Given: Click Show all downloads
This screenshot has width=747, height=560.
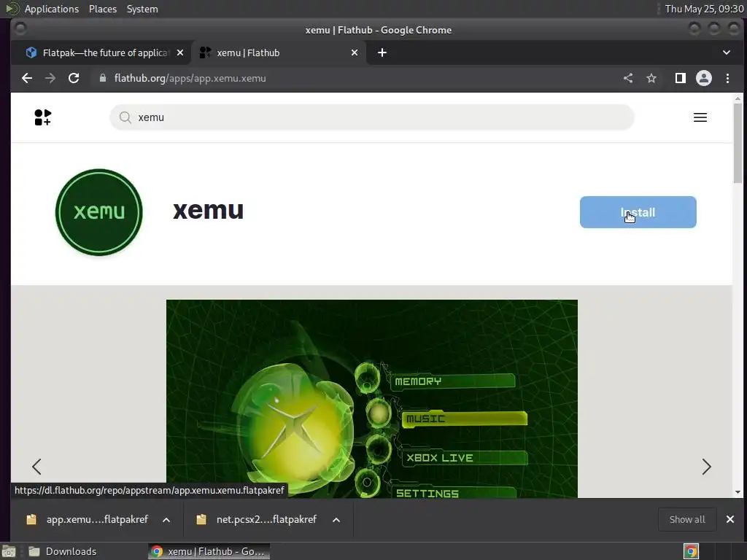Looking at the screenshot, I should click(687, 519).
